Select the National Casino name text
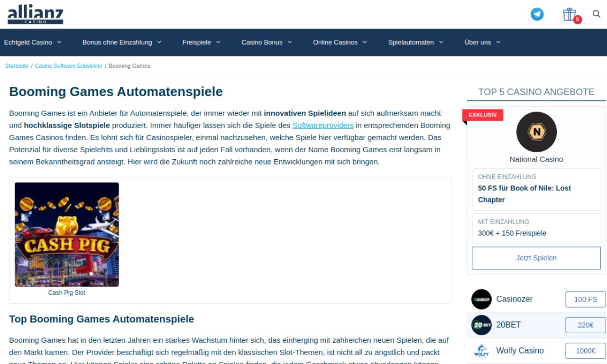 (x=536, y=159)
